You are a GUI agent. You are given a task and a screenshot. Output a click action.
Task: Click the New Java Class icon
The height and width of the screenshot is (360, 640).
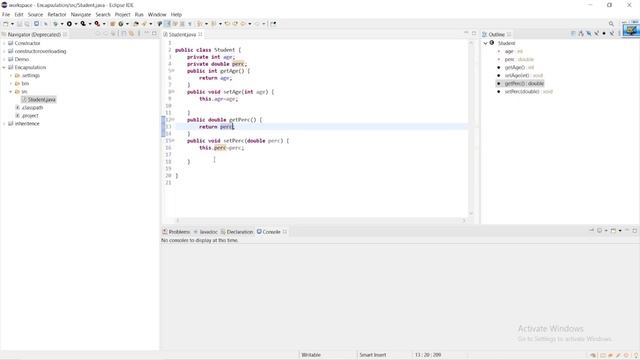tap(121, 24)
